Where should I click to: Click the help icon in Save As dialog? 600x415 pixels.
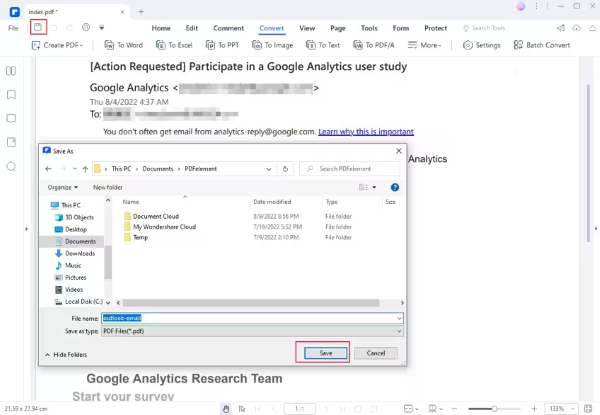pyautogui.click(x=395, y=187)
